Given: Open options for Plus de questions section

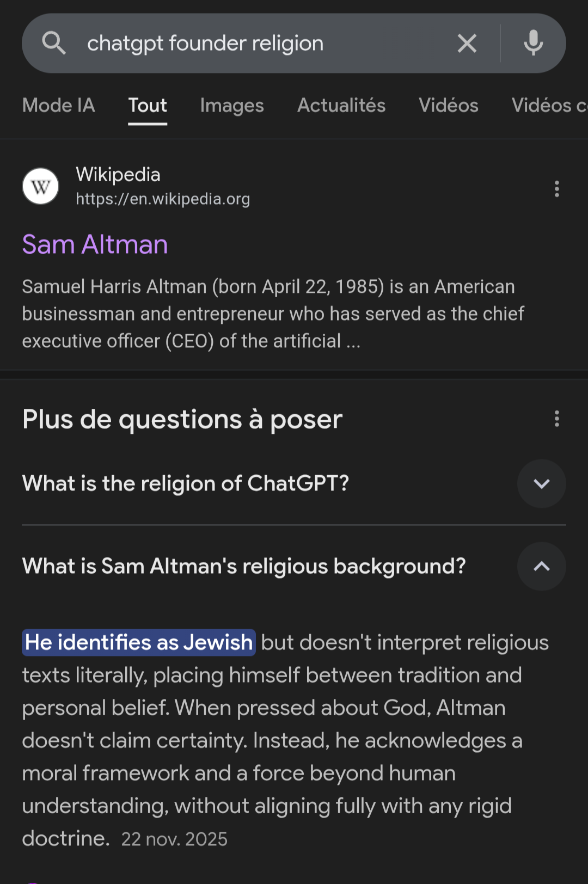Looking at the screenshot, I should (556, 419).
